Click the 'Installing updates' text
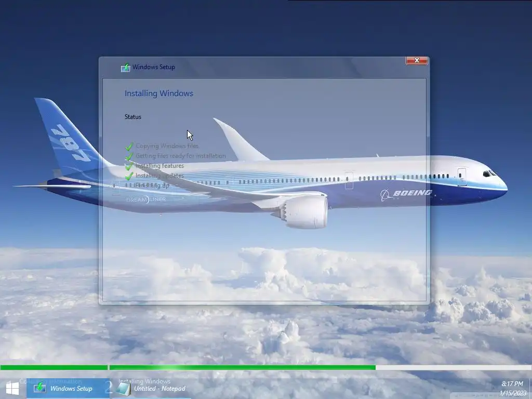Viewport: 532px width, 399px height. (x=159, y=176)
